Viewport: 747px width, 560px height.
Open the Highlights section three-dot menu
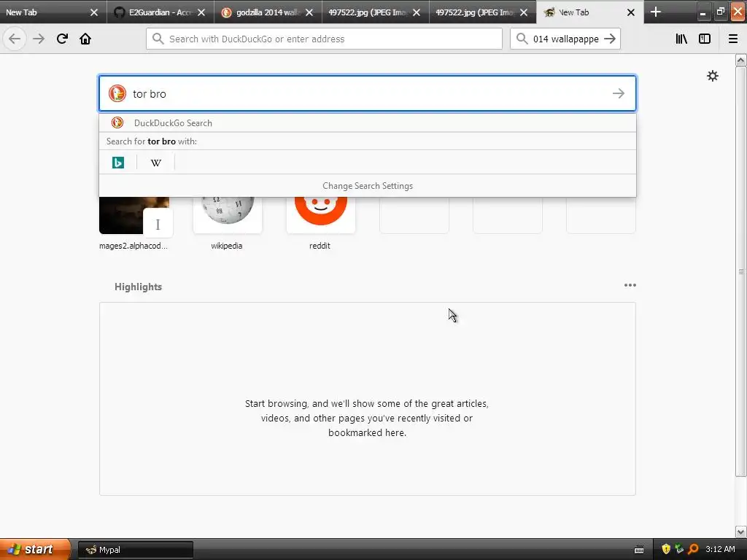630,285
